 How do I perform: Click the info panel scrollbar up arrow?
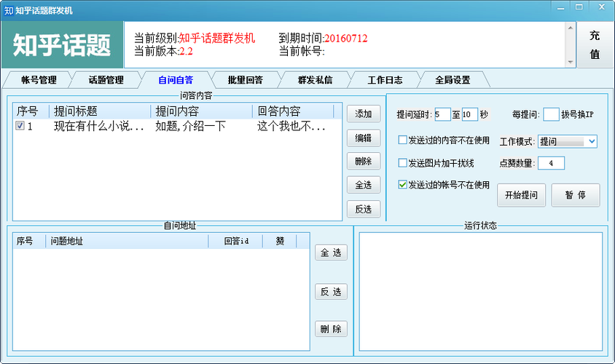[571, 28]
